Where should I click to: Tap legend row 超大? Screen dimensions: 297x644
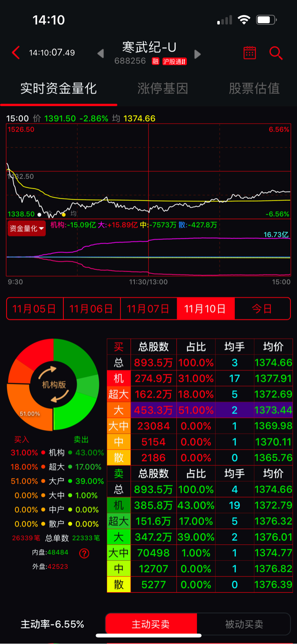(x=57, y=467)
